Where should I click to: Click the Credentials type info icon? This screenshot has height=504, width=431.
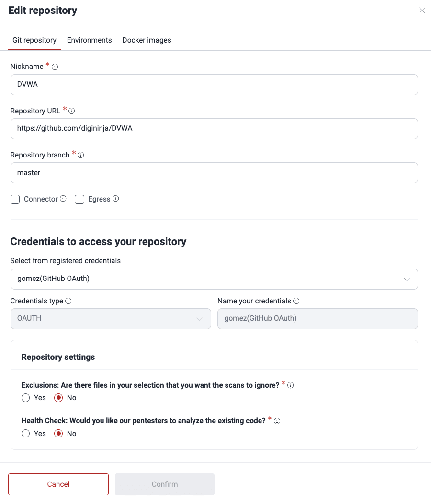point(68,301)
